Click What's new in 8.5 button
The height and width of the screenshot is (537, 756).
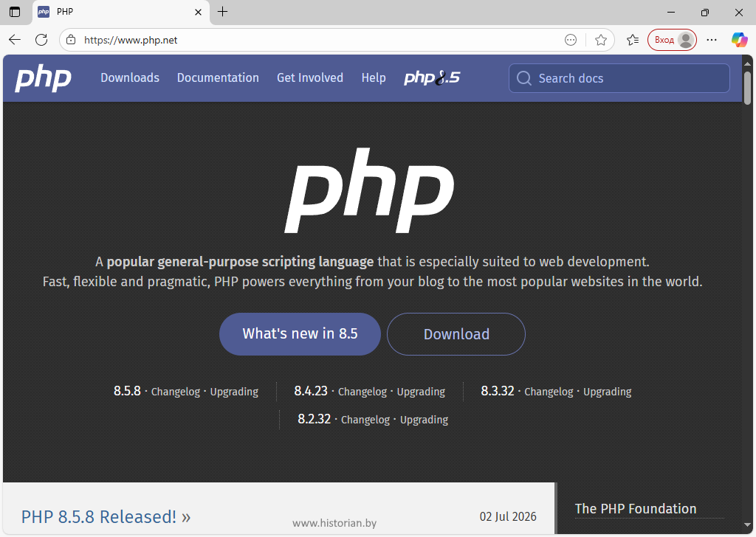point(300,333)
